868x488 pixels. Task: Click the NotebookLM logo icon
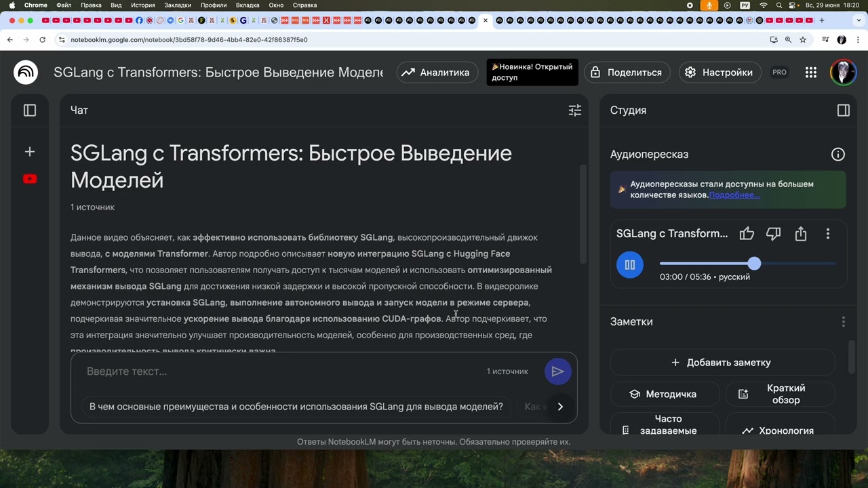tap(26, 72)
